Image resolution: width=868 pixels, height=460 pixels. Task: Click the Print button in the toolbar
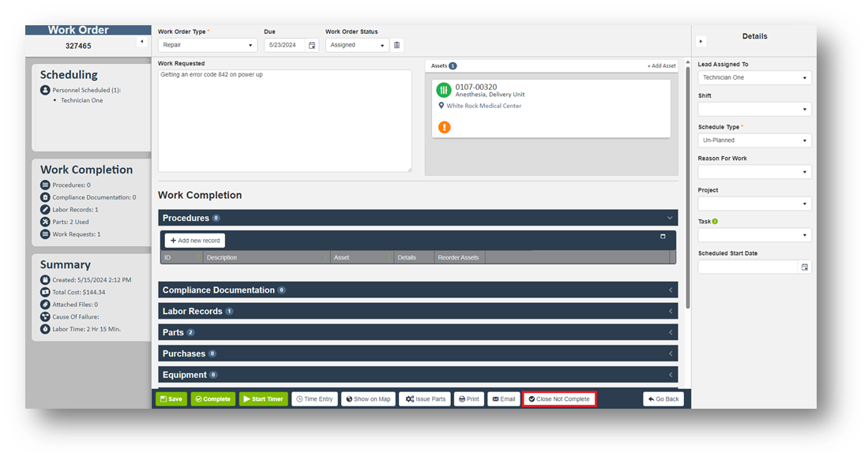click(468, 399)
